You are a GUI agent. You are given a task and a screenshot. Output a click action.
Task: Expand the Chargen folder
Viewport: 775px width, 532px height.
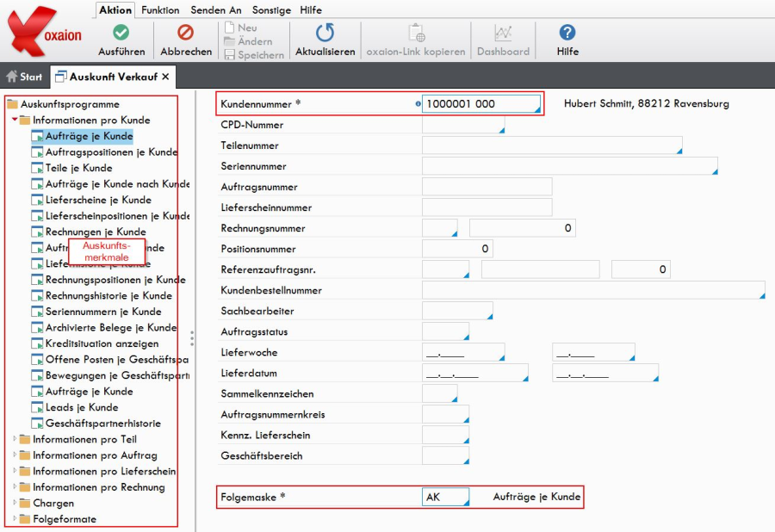(15, 503)
